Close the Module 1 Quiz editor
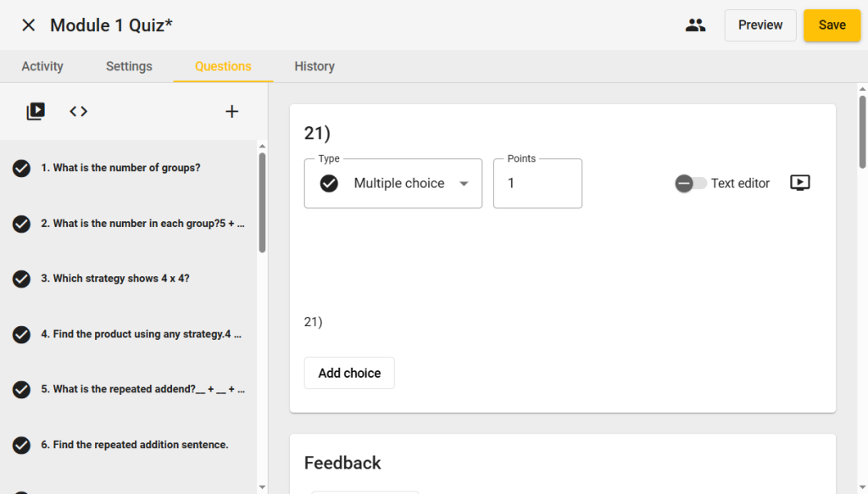 tap(29, 25)
